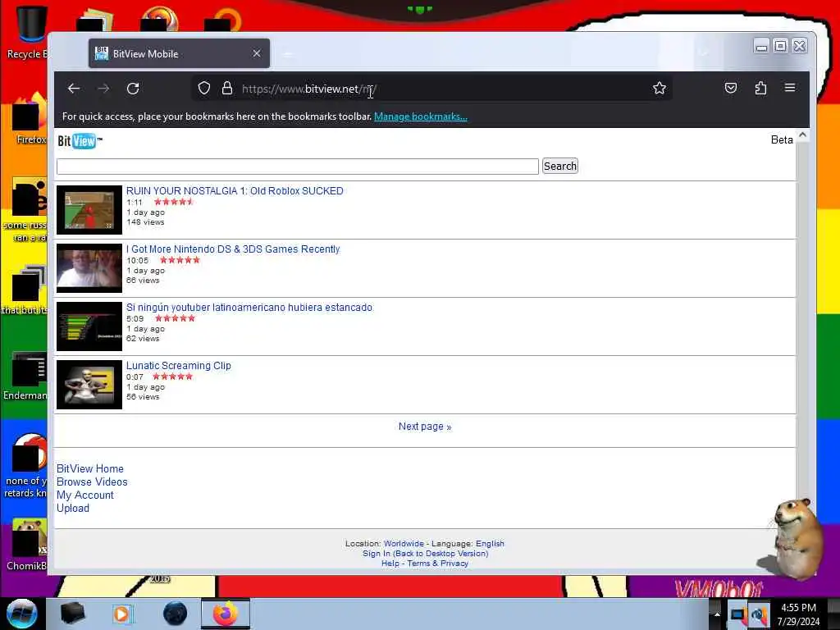Screen dimensions: 840x630
Task: Click the network tray icon
Action: pos(738,614)
